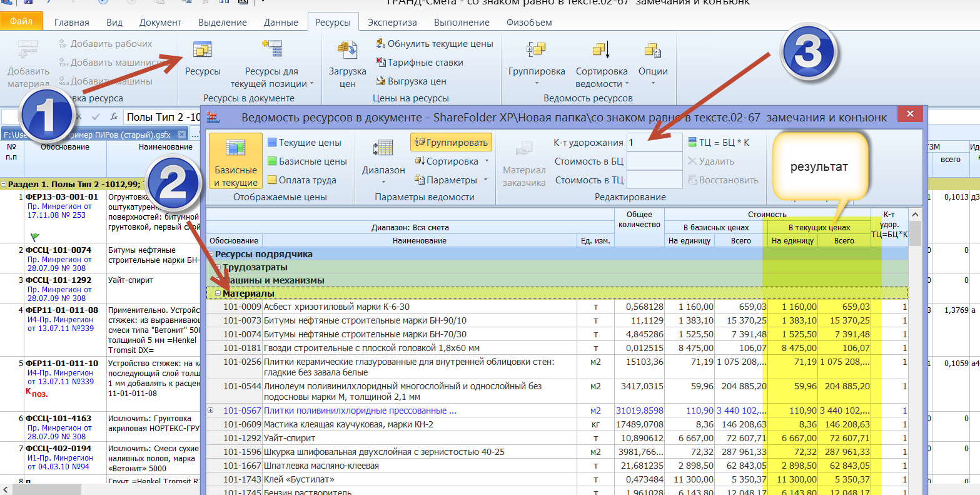Viewport: 980px width, 495px height.
Task: Apply ТЦ = БЦ * К formula
Action: pyautogui.click(x=719, y=143)
